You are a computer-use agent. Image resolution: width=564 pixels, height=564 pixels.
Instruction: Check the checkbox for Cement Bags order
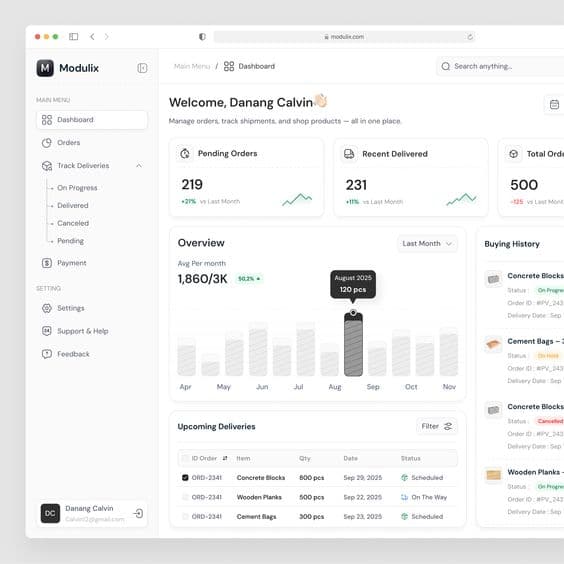point(185,517)
